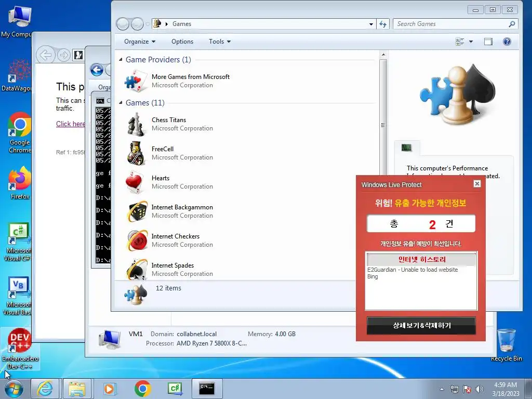Click Back button in rear browser window
This screenshot has width=532, height=399.
pyautogui.click(x=46, y=55)
